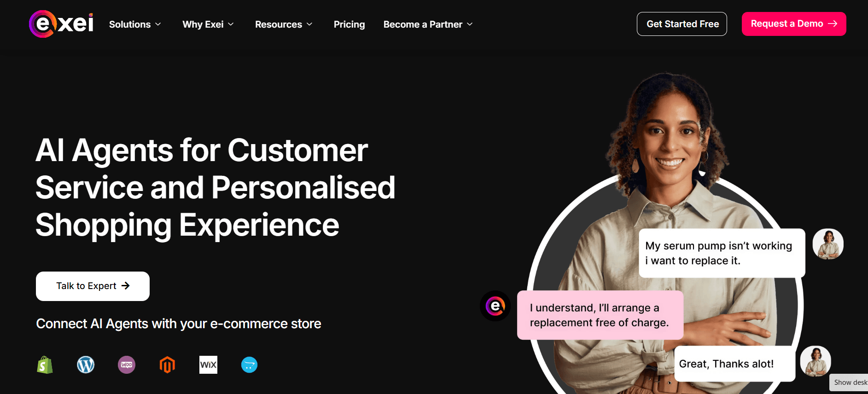Click the Exei logo in the header
This screenshot has height=394, width=868.
tap(61, 24)
